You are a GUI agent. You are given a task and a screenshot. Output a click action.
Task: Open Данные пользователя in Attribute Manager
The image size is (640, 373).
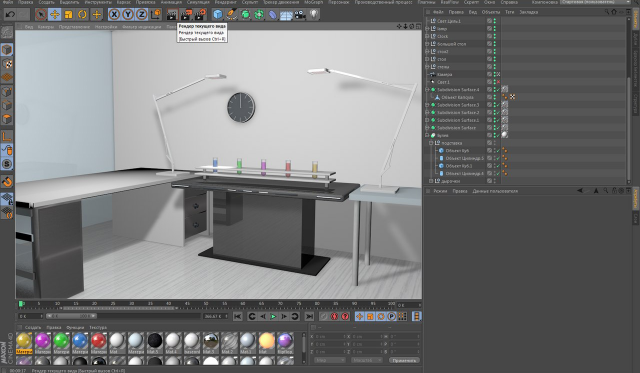tap(495, 191)
